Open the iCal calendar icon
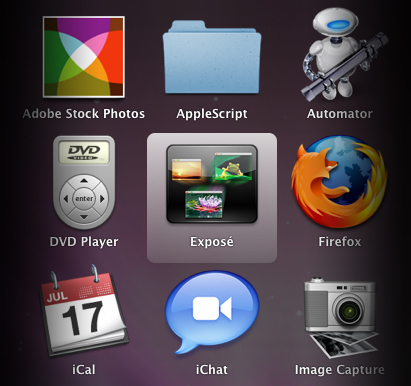The height and width of the screenshot is (386, 411). click(84, 311)
